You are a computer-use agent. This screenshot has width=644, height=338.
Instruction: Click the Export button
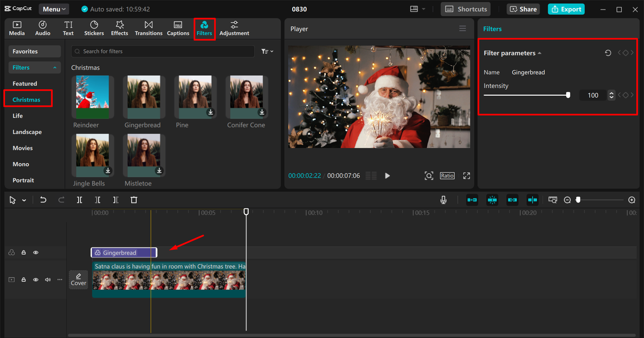[566, 9]
